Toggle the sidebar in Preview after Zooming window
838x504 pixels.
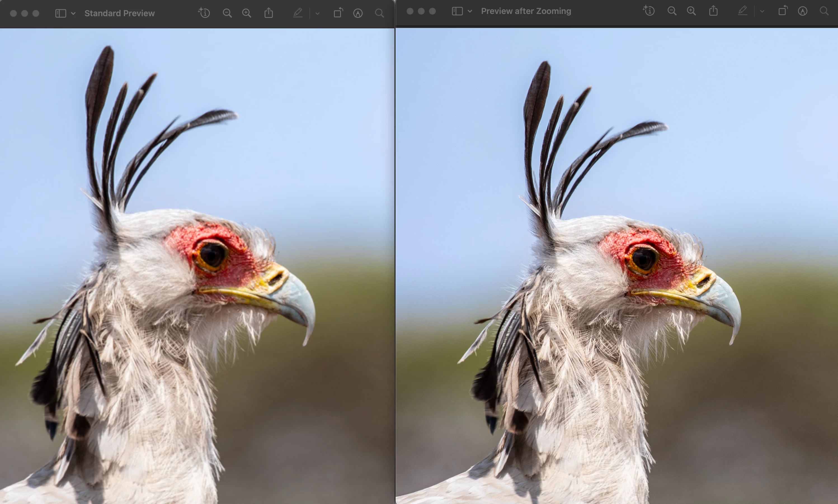[x=457, y=11]
